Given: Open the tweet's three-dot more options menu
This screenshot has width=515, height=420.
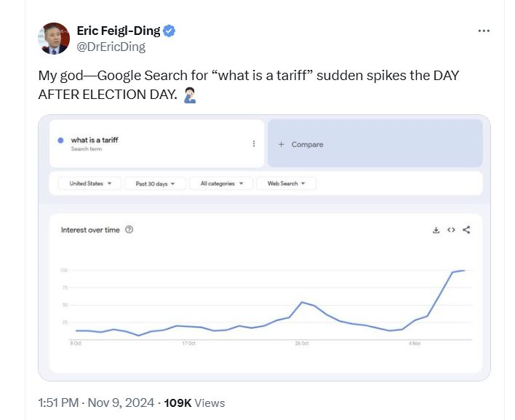Looking at the screenshot, I should pyautogui.click(x=484, y=31).
